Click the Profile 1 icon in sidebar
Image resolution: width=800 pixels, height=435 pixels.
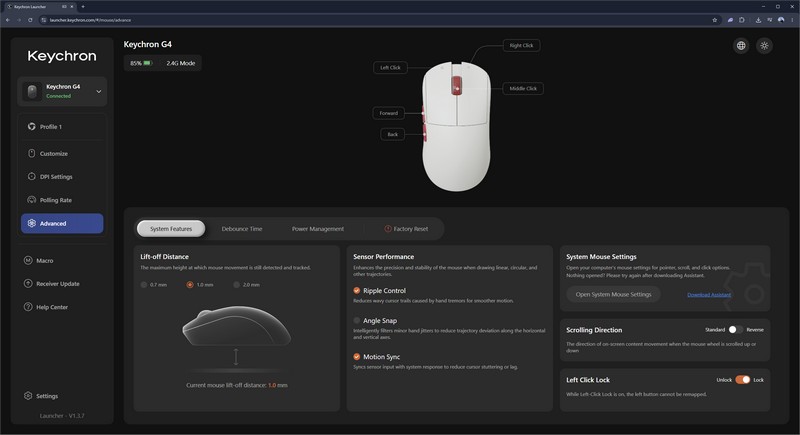pos(32,126)
